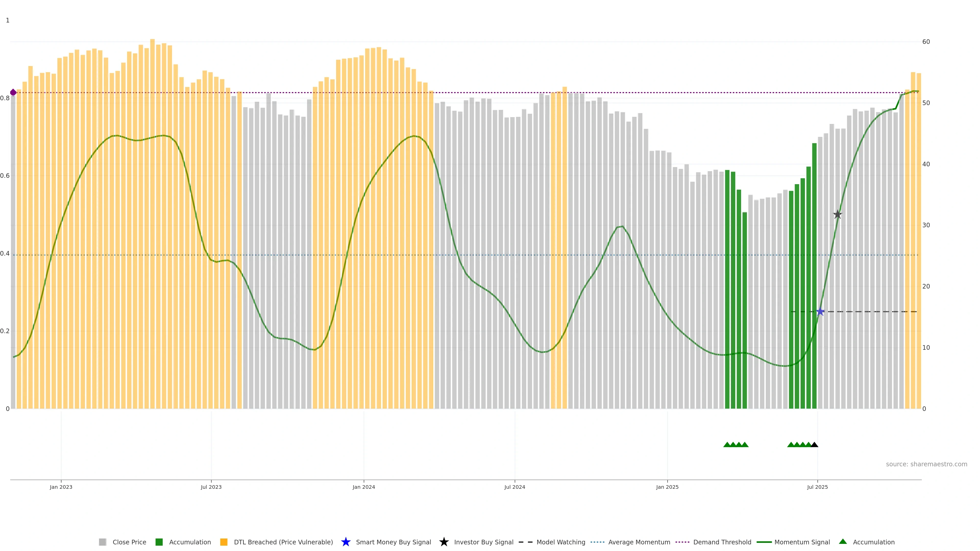Click the black star icon in the legend

(x=444, y=542)
